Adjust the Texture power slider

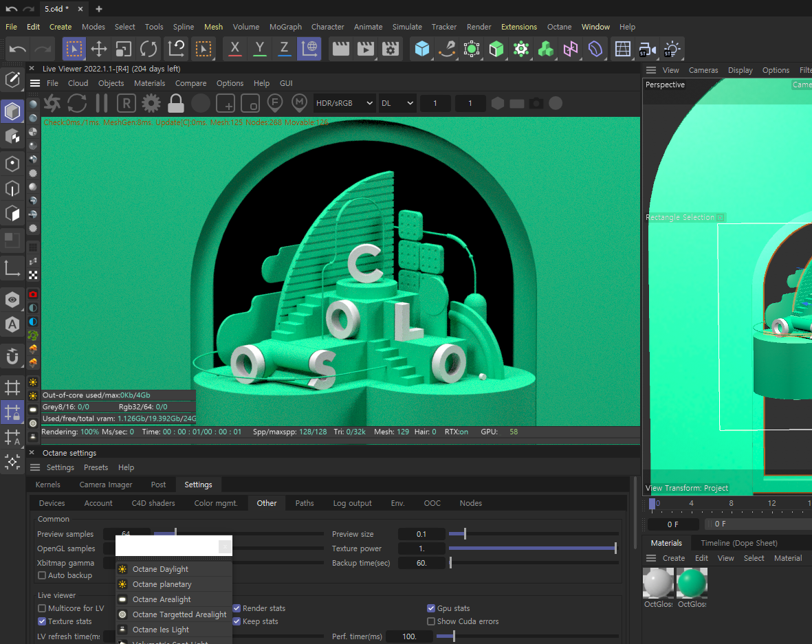click(534, 548)
